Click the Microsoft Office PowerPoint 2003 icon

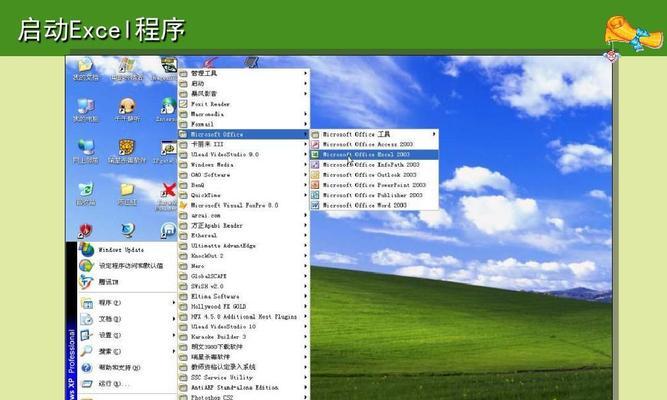pyautogui.click(x=315, y=185)
